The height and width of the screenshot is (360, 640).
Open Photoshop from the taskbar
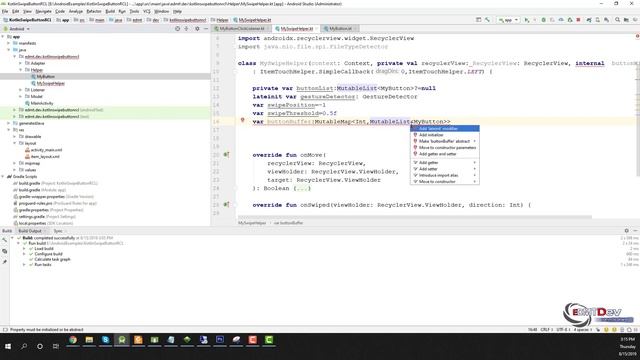point(220,340)
